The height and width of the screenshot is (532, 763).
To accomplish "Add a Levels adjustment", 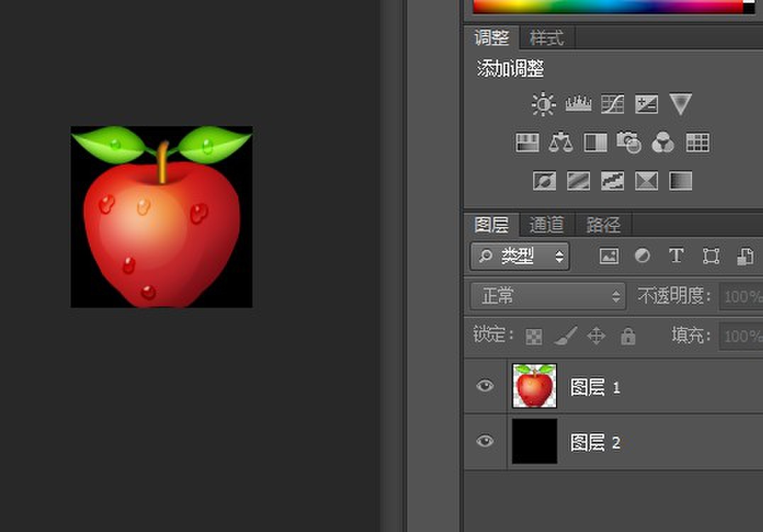I will coord(578,104).
